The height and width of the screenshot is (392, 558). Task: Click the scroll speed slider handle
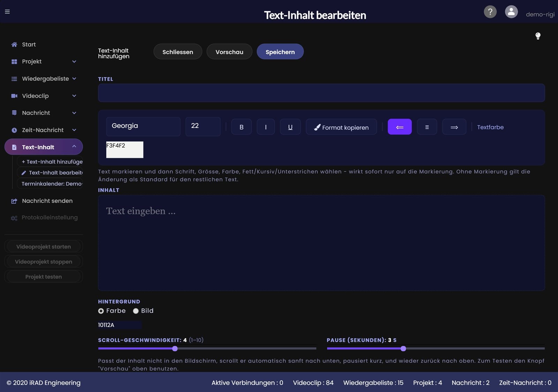click(x=175, y=348)
